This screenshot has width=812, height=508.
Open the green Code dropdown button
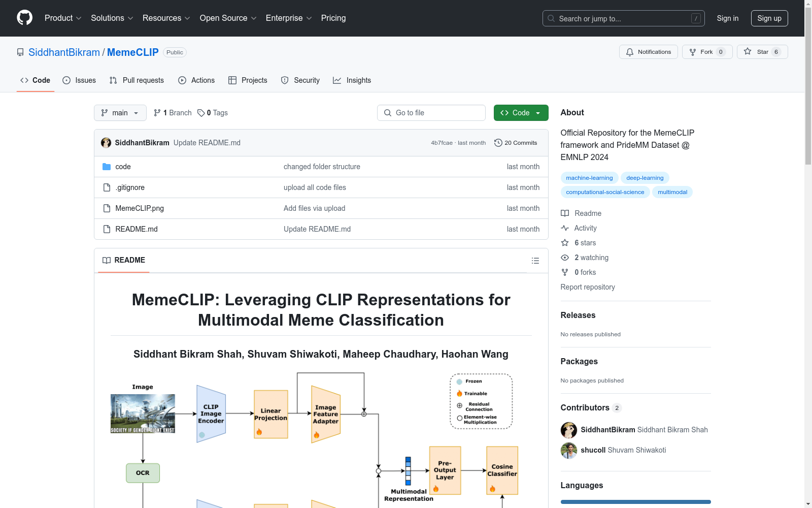click(521, 113)
